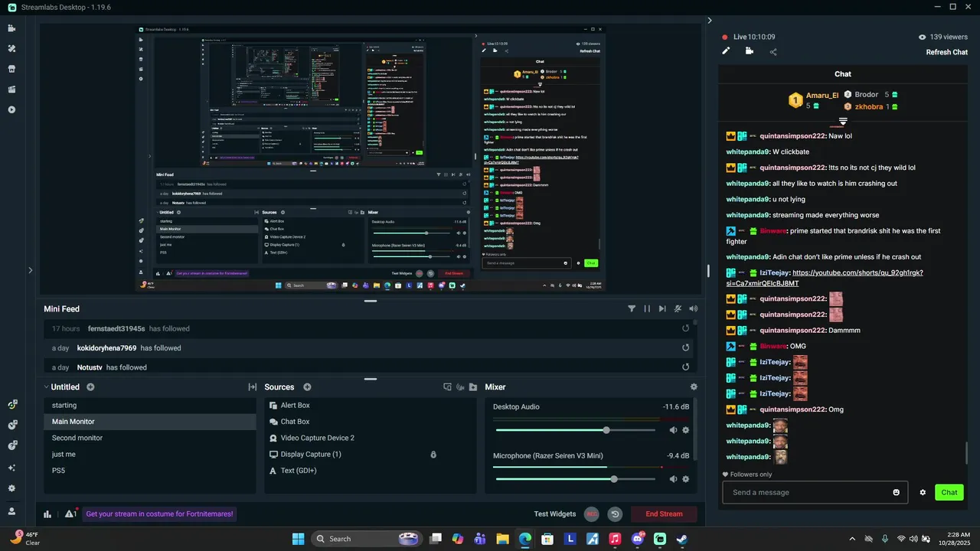Image resolution: width=980 pixels, height=551 pixels.
Task: Collapse the chat panel with top chevron
Action: click(710, 21)
